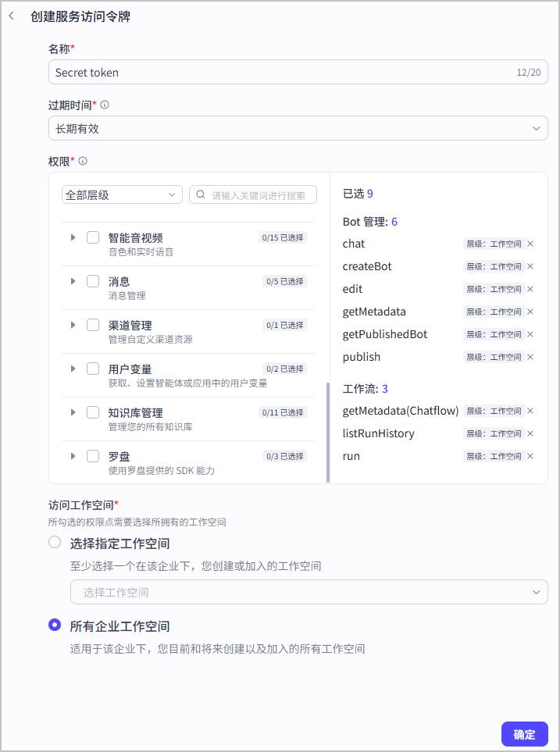560x752 pixels.
Task: Click the 0/15 已选择 badge for 智能音视频
Action: (x=283, y=237)
